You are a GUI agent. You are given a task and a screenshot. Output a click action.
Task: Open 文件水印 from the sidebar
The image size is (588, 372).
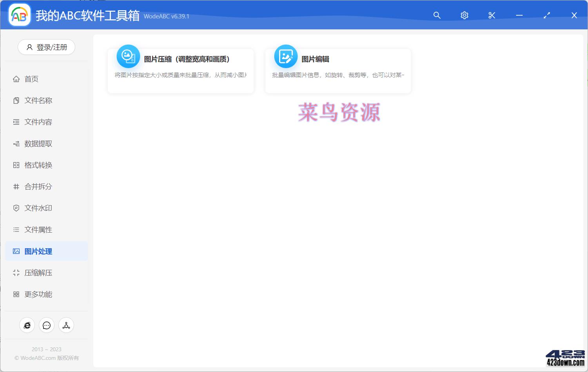pyautogui.click(x=38, y=208)
